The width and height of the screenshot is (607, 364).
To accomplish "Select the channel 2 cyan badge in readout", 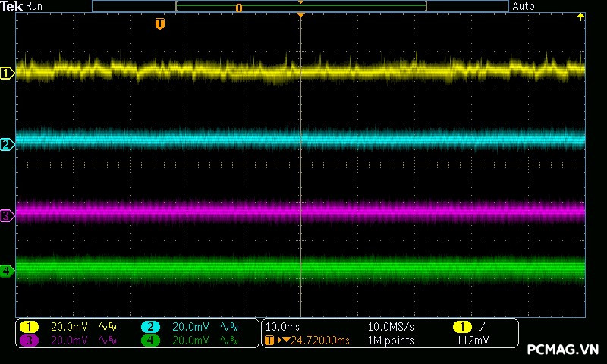I will tap(150, 327).
